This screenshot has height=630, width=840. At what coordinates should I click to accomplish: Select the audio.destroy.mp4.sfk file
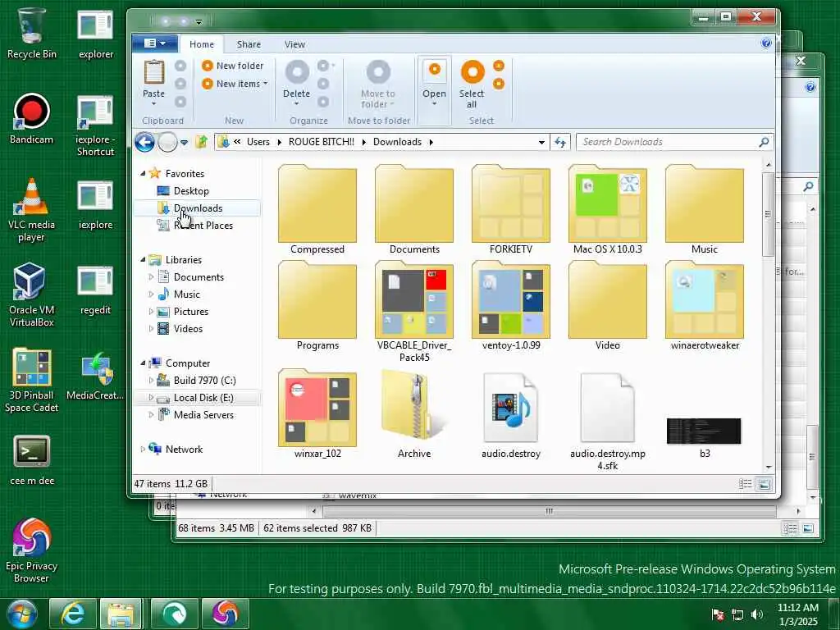click(x=608, y=421)
